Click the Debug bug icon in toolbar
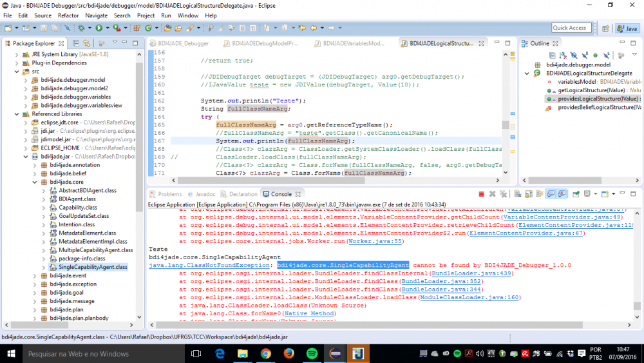 (81, 28)
